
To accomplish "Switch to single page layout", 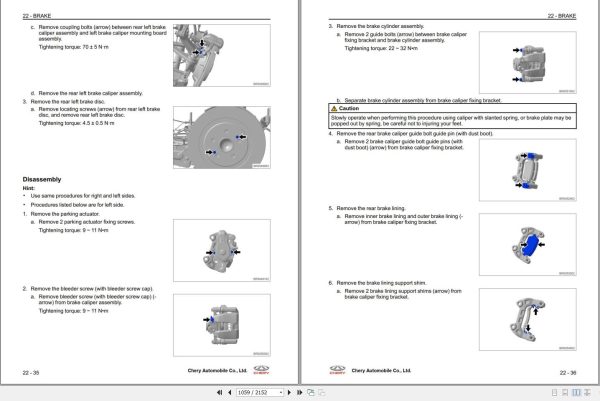I will 554,393.
